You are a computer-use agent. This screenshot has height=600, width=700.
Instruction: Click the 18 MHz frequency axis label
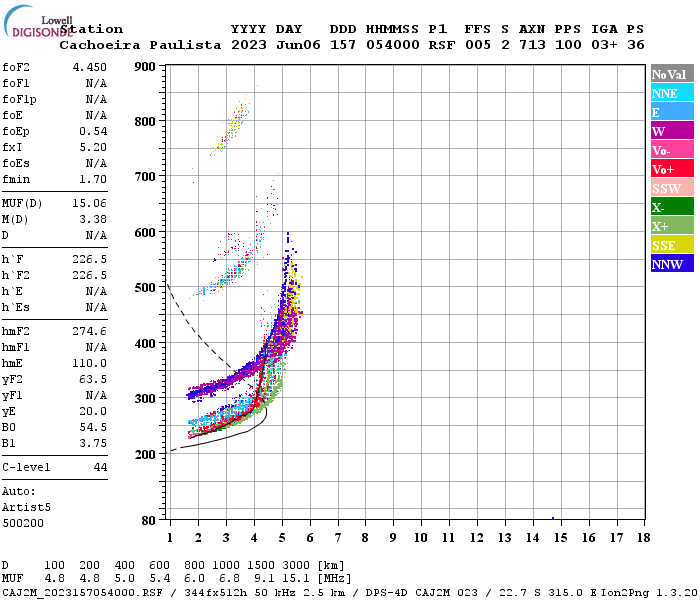tap(644, 538)
